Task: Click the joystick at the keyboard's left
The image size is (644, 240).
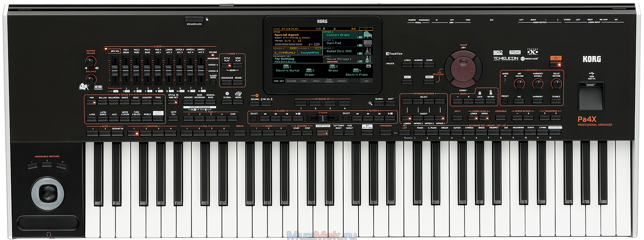Action: (x=48, y=193)
